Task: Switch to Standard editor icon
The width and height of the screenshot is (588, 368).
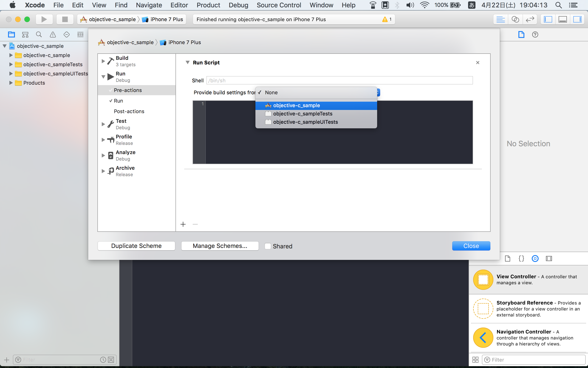Action: click(500, 19)
